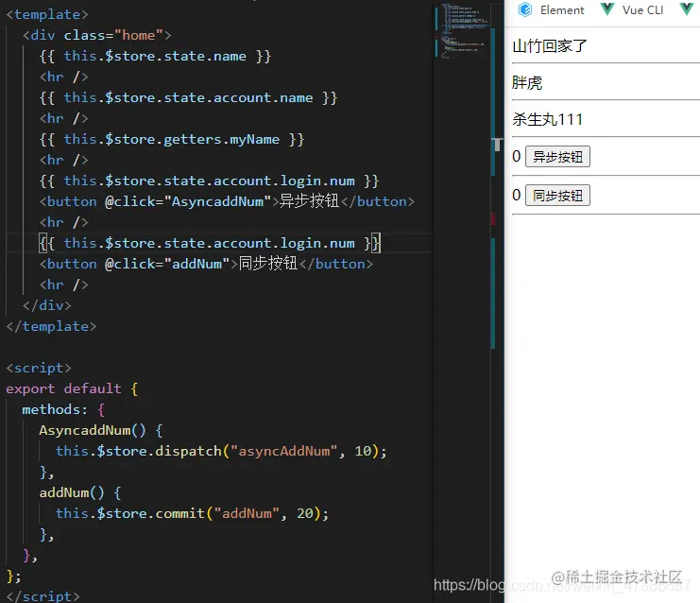Click the opening <template> tag line
The height and width of the screenshot is (603, 700).
pos(47,14)
